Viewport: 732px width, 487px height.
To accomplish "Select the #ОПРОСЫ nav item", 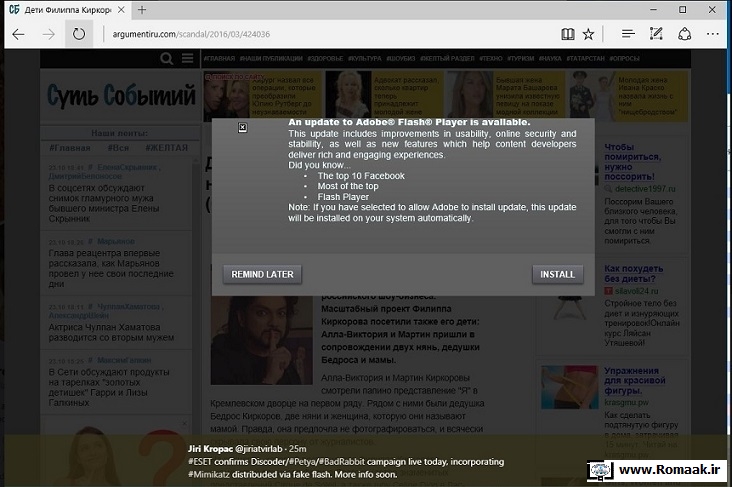I will tap(624, 58).
